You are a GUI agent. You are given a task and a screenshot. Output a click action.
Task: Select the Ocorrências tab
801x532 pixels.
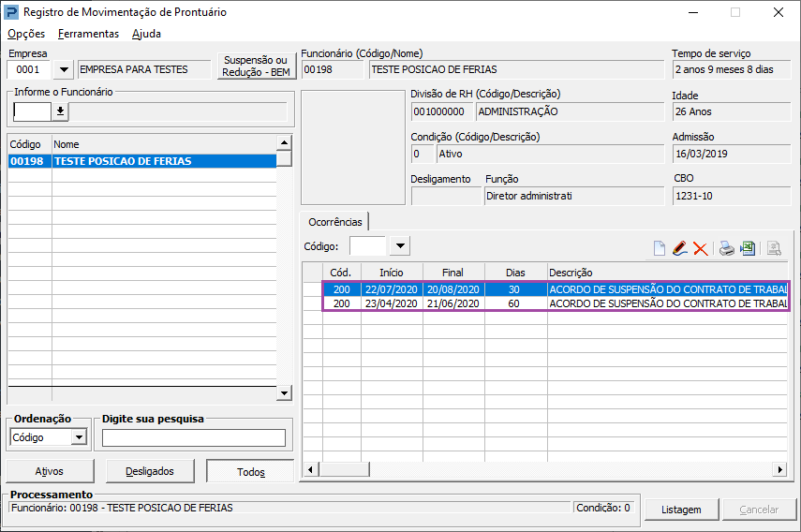coord(334,222)
